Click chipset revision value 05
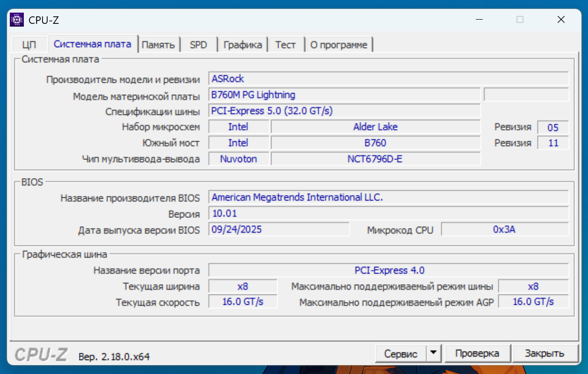 click(x=553, y=127)
